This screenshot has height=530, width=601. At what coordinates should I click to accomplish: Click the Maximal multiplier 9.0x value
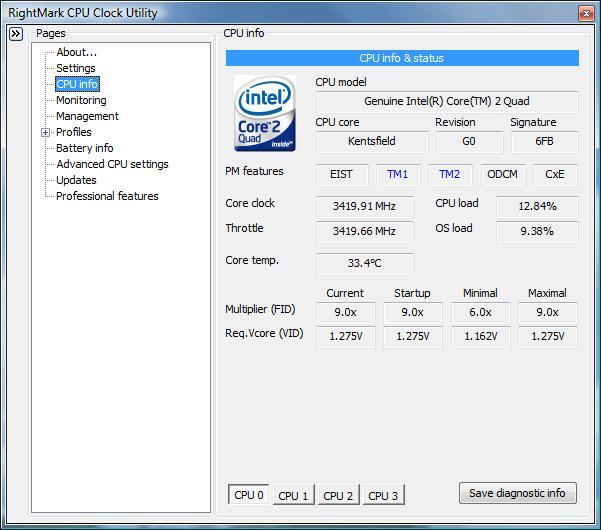click(548, 312)
